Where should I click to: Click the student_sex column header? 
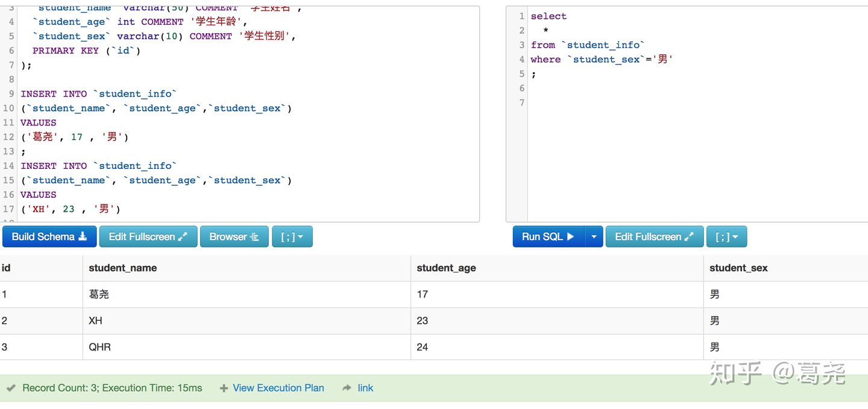click(738, 268)
